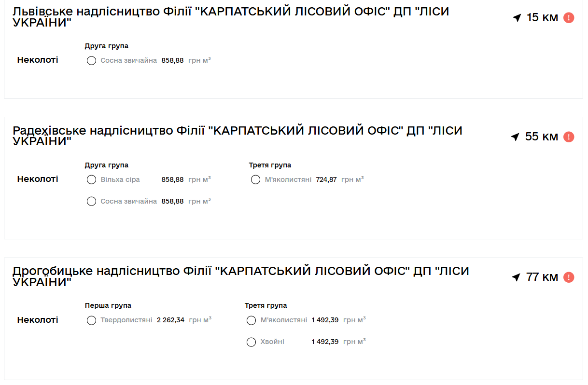Select Сосна звичайна in Радехівське надлісництво

pyautogui.click(x=91, y=201)
